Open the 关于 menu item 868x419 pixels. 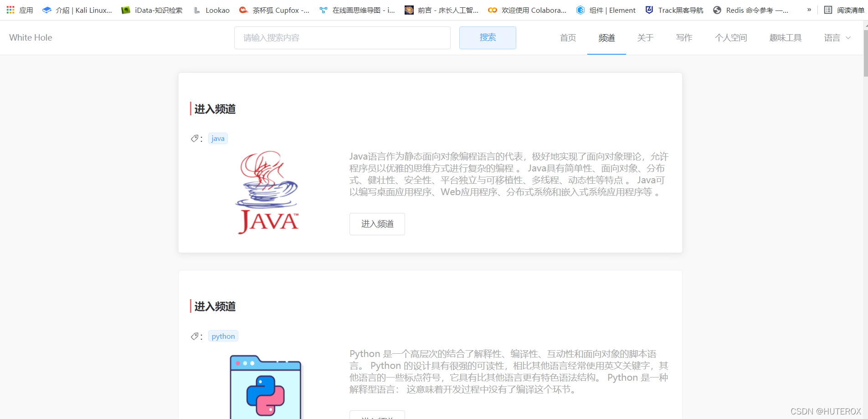click(x=645, y=38)
